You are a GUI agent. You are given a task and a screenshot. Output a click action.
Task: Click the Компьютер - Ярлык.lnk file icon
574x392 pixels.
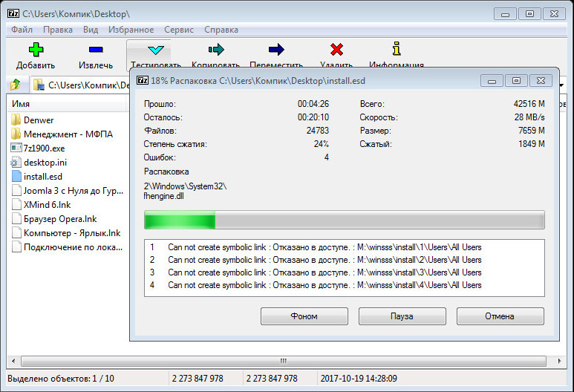tap(16, 233)
